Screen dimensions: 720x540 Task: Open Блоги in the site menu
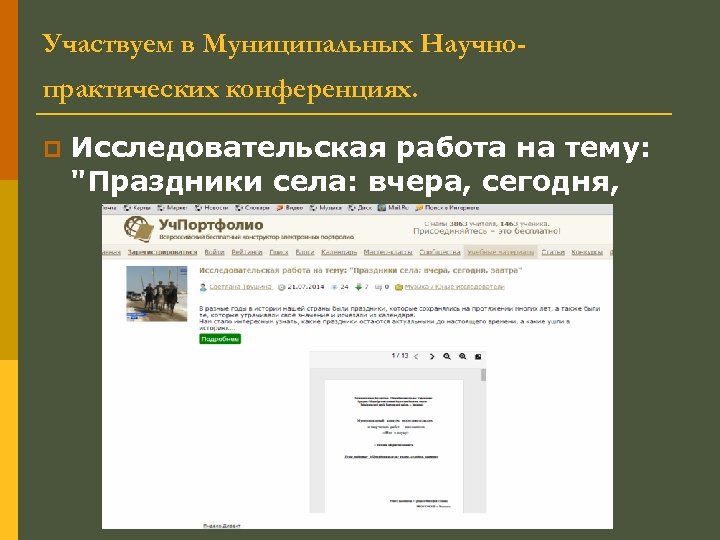(x=304, y=252)
